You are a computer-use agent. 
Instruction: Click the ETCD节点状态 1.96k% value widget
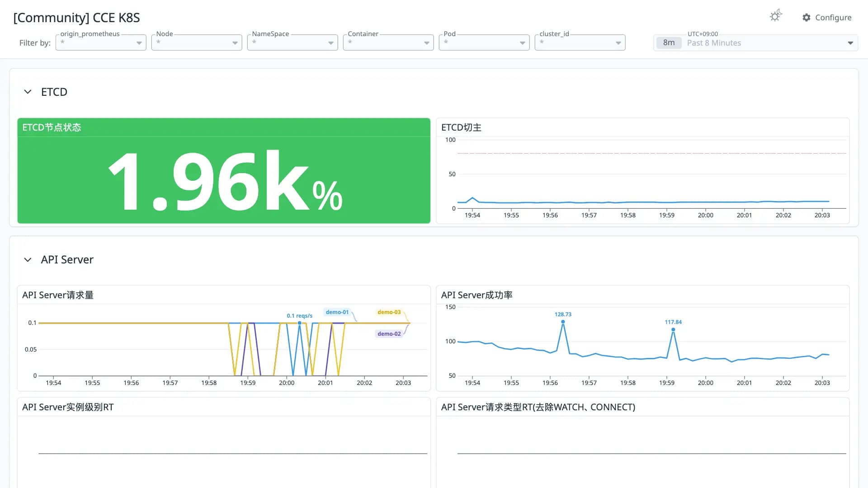(224, 180)
